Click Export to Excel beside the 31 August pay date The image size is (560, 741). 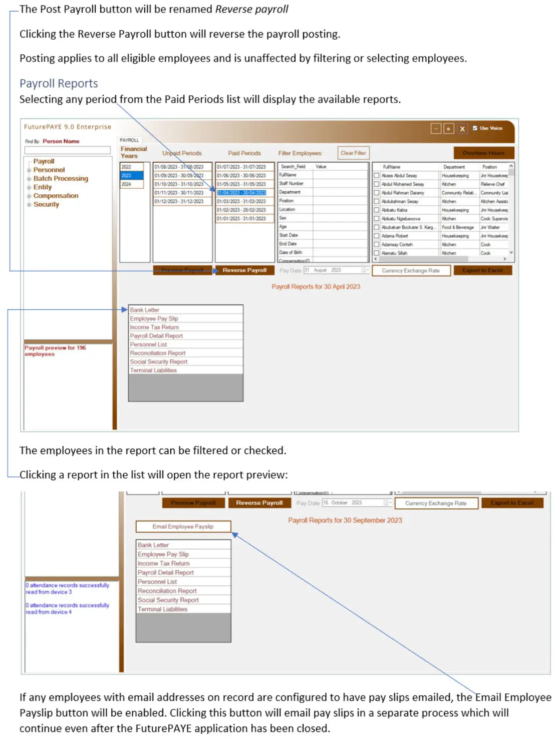[x=483, y=270]
